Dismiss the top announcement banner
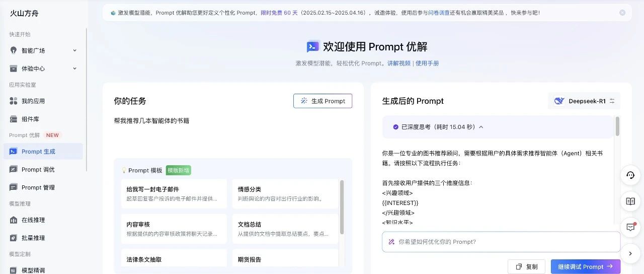Viewport: 644px width, 274px height. click(622, 13)
